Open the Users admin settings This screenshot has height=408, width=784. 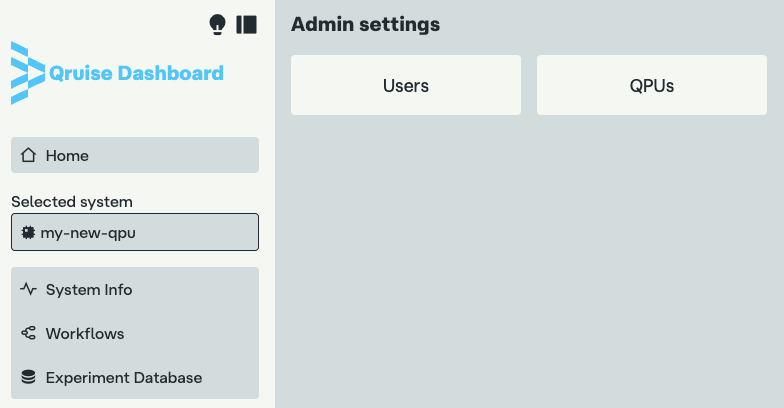[x=405, y=85]
